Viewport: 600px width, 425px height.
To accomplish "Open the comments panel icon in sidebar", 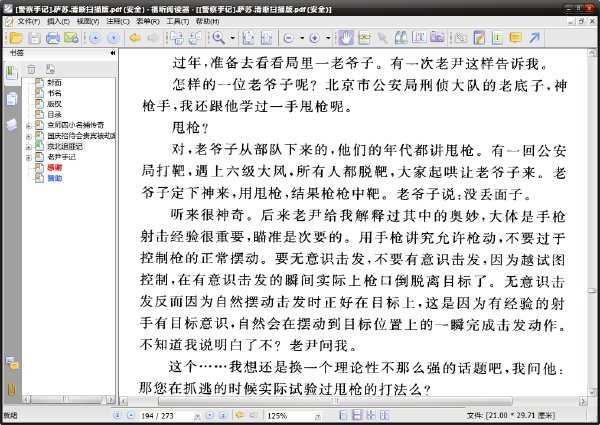I will (x=12, y=363).
